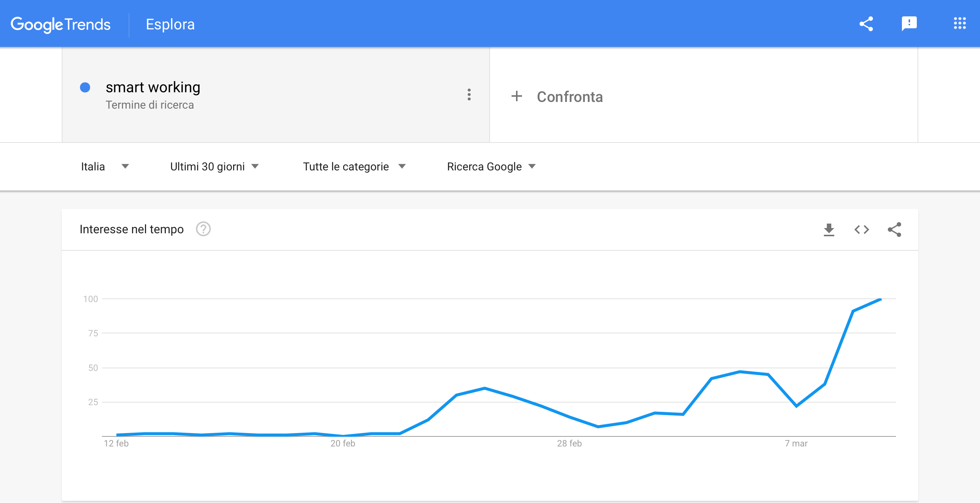Screen dimensions: 980x503
Task: Open the feedback icon in header
Action: coord(909,24)
